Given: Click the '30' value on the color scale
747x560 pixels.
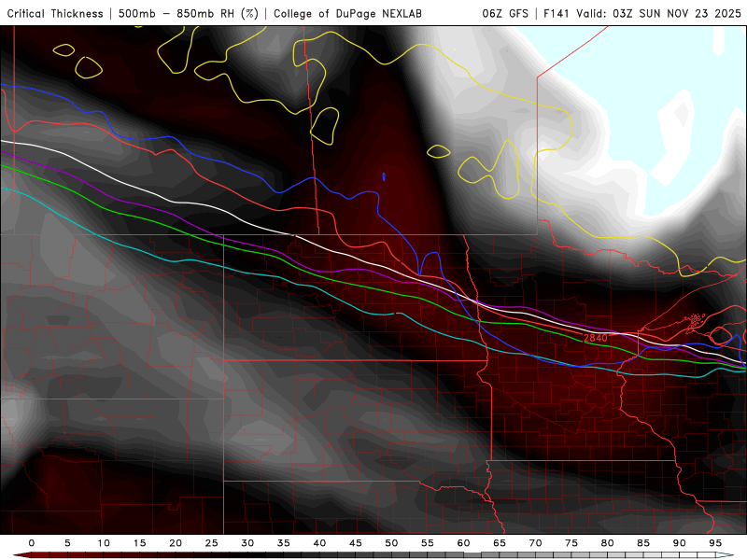Looking at the screenshot, I should coord(247,543).
